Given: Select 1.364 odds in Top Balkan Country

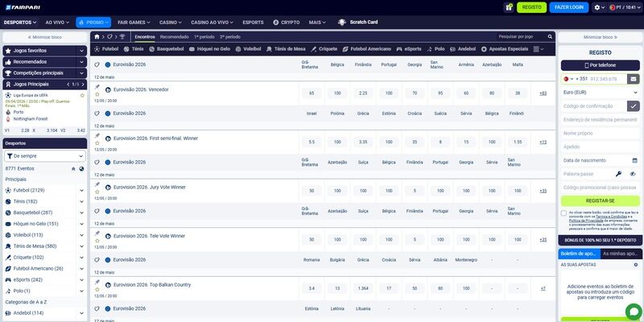Looking at the screenshot, I should pyautogui.click(x=363, y=288).
